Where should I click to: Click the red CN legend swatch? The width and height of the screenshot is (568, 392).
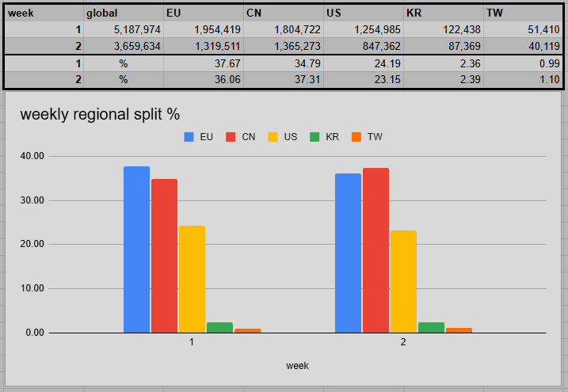231,137
